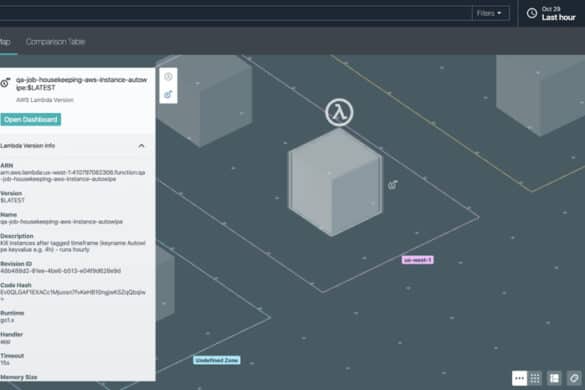This screenshot has width=585, height=390.
Task: Click the lower Lambda version side tab icon
Action: pyautogui.click(x=168, y=94)
